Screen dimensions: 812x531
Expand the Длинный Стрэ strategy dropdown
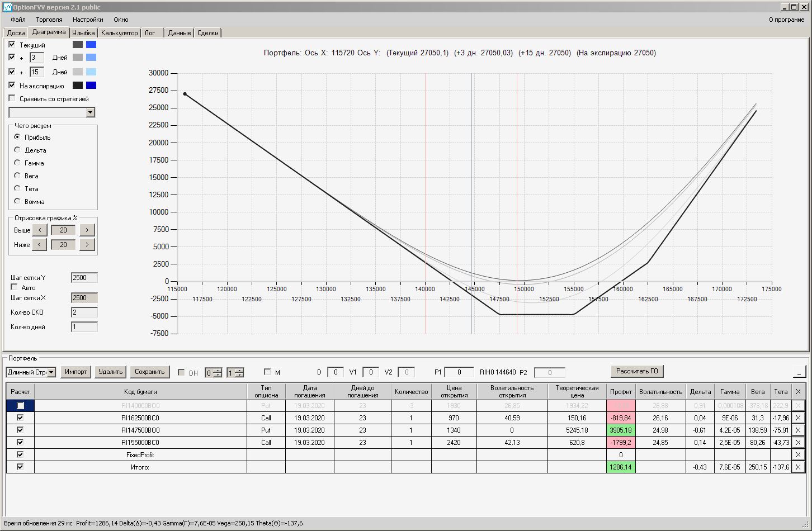[x=51, y=372]
